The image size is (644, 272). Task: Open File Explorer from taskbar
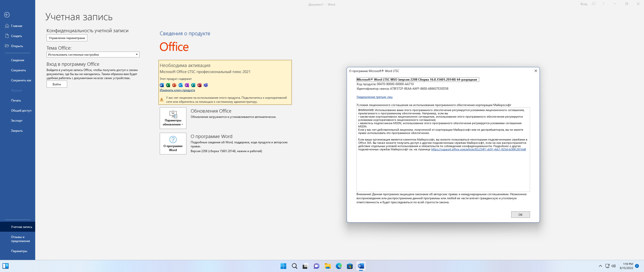(x=328, y=266)
